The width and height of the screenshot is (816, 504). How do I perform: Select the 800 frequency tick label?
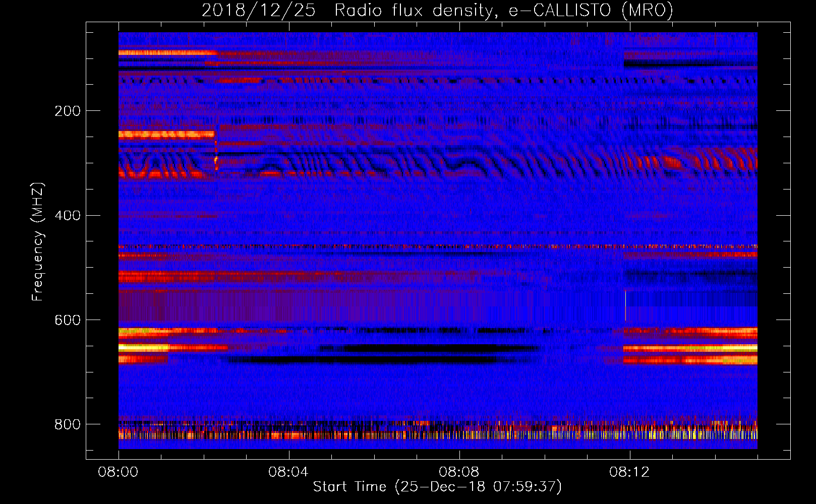[68, 424]
